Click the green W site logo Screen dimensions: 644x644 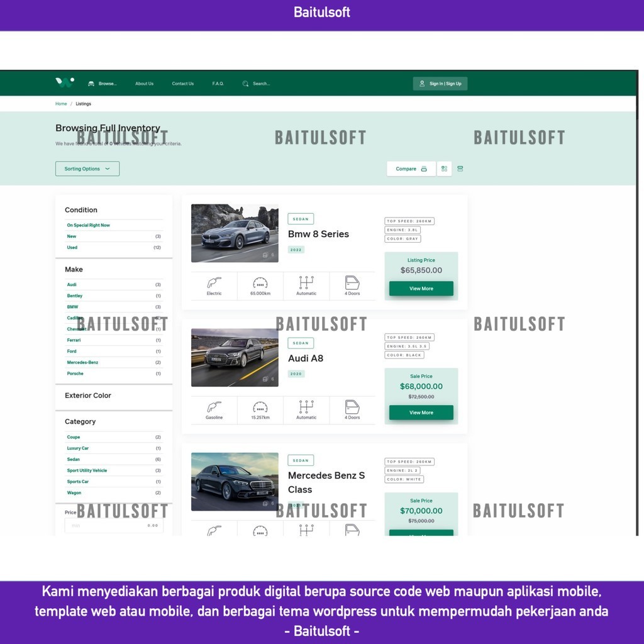65,82
